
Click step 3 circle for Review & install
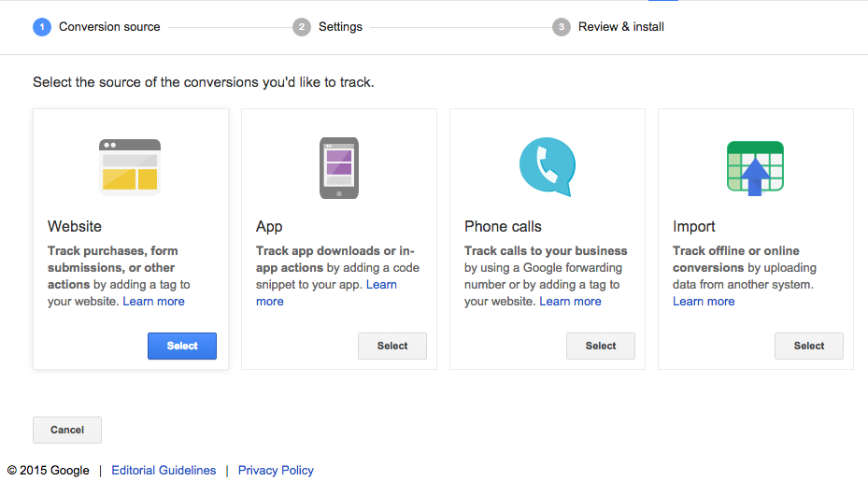tap(562, 27)
